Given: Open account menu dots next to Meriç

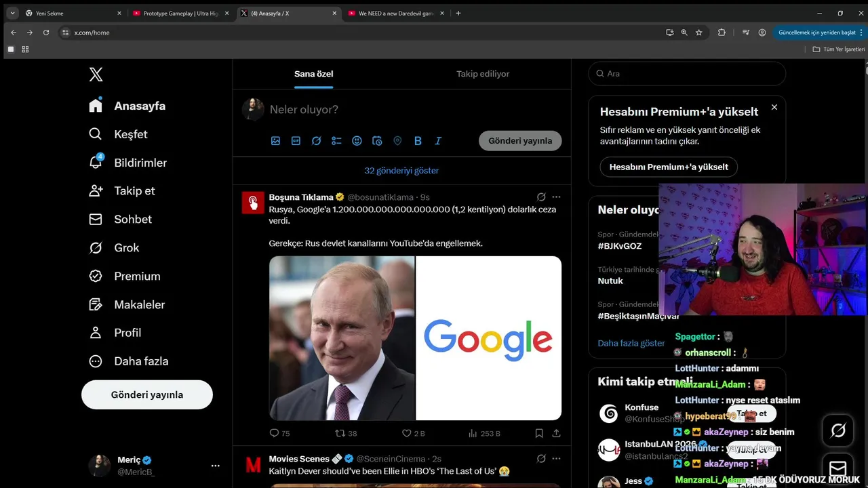Looking at the screenshot, I should [x=215, y=466].
